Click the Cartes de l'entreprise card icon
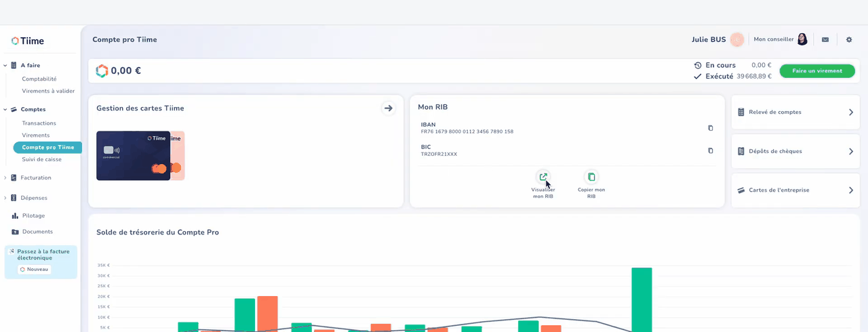868x332 pixels. [741, 190]
